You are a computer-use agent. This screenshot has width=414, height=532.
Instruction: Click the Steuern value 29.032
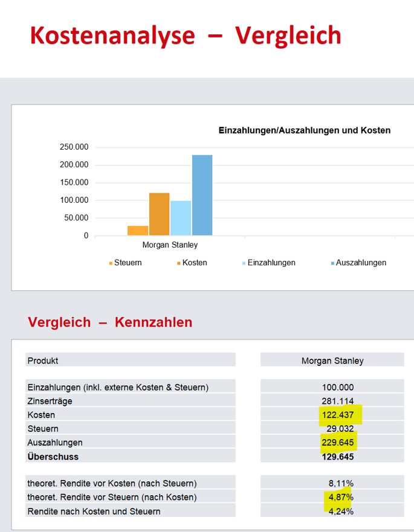[340, 429]
